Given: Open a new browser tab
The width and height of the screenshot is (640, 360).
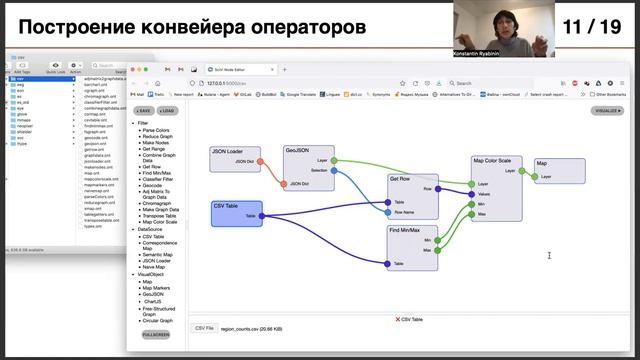Looking at the screenshot, I should pos(284,70).
